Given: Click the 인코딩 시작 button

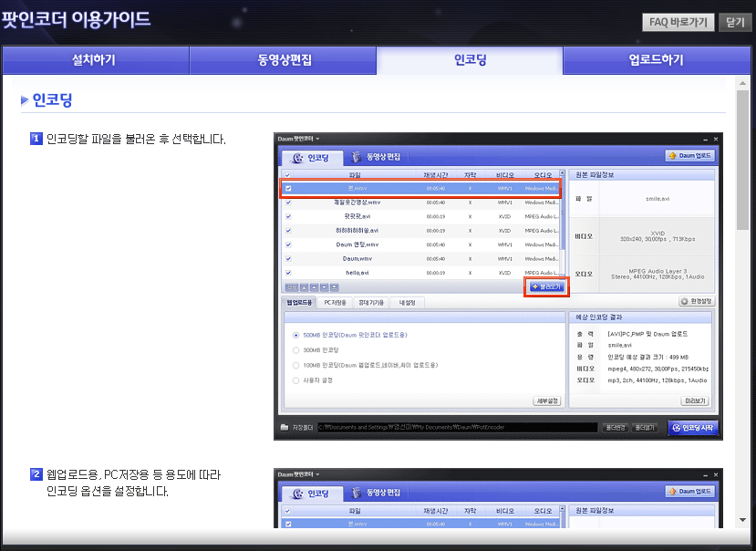Looking at the screenshot, I should coord(693,428).
